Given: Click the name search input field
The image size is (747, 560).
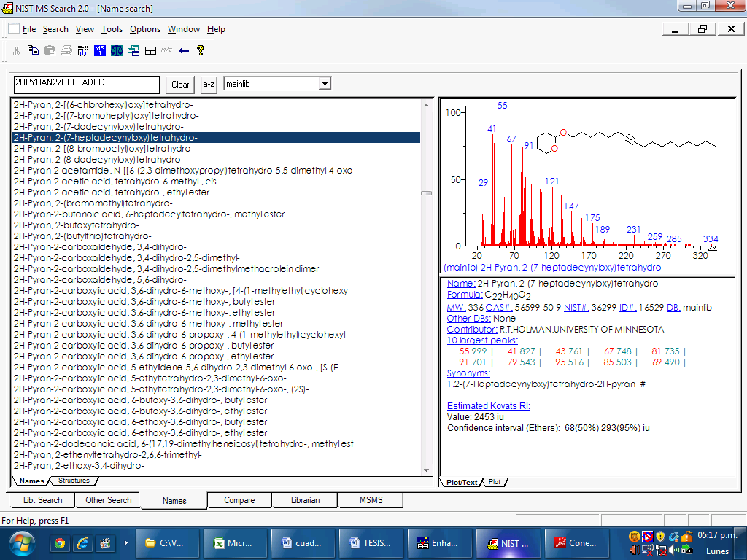Looking at the screenshot, I should 86,85.
